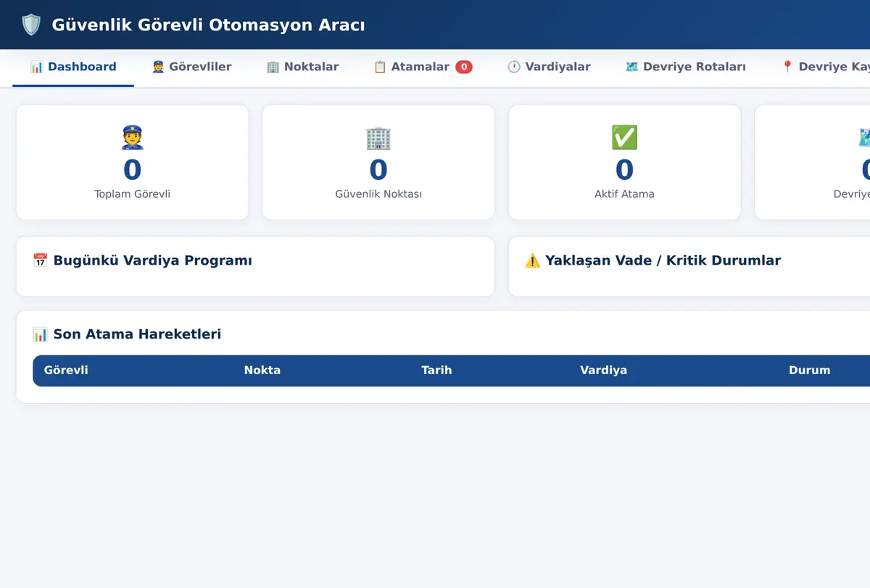
Task: Click the Görevliler tab officer icon
Action: pos(158,67)
